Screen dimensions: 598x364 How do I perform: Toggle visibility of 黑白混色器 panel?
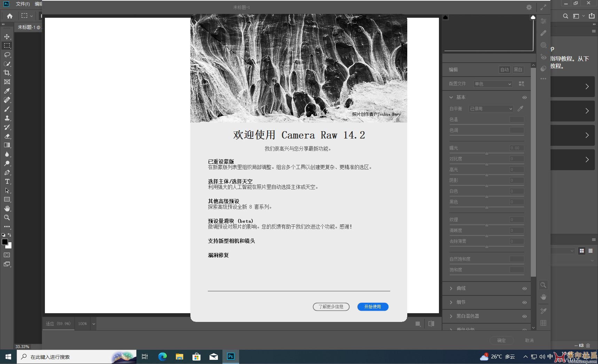click(525, 316)
